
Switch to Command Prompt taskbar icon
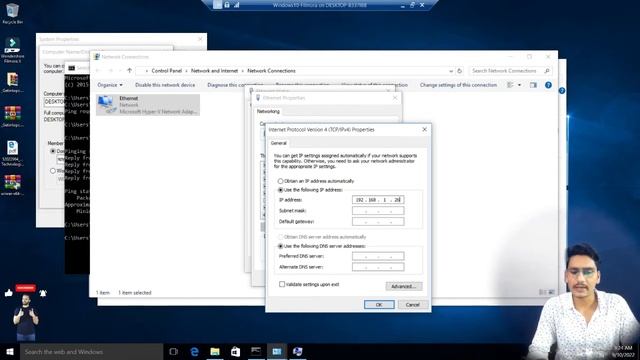pos(256,351)
